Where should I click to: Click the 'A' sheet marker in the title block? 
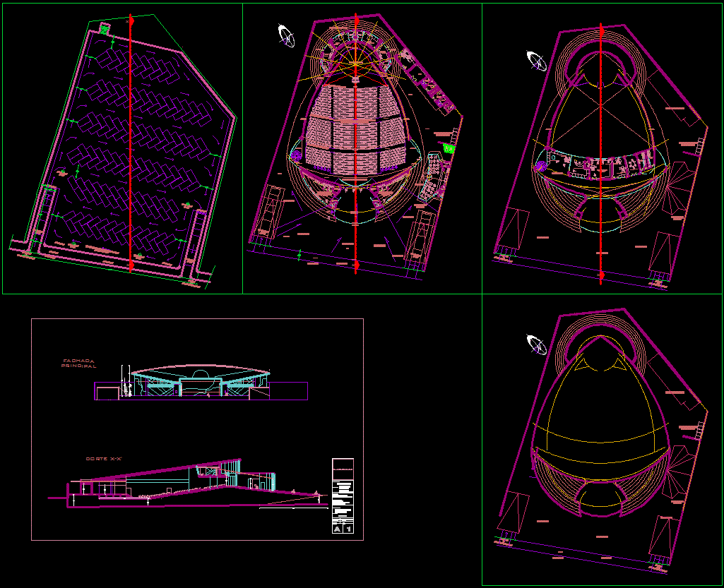click(x=338, y=529)
